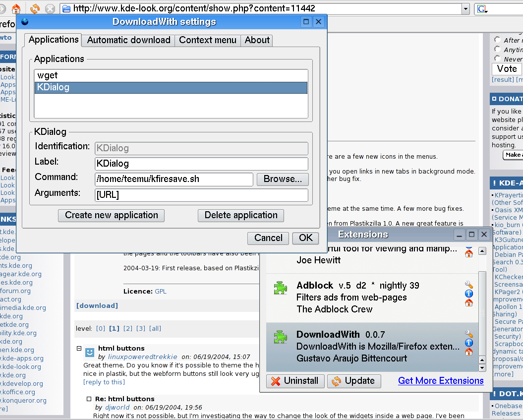Click the browser address bar URL
The width and height of the screenshot is (523, 420).
point(194,8)
